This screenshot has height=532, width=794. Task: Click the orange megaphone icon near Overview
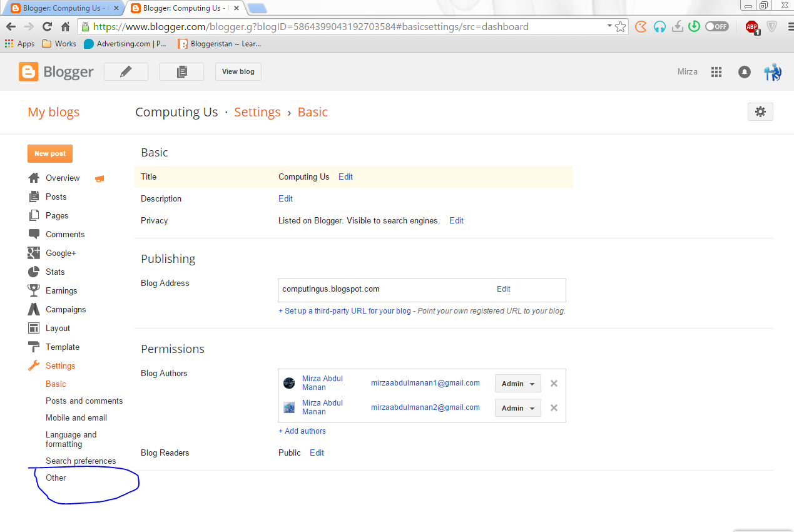99,178
